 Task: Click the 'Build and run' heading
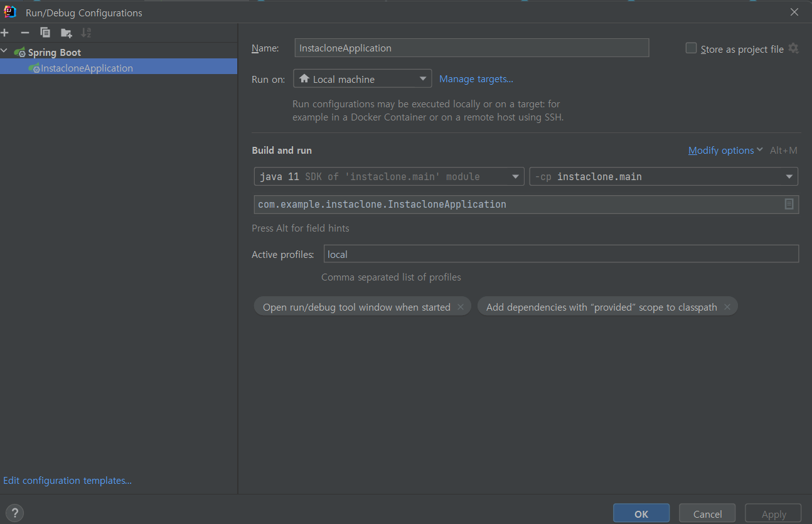tap(282, 151)
